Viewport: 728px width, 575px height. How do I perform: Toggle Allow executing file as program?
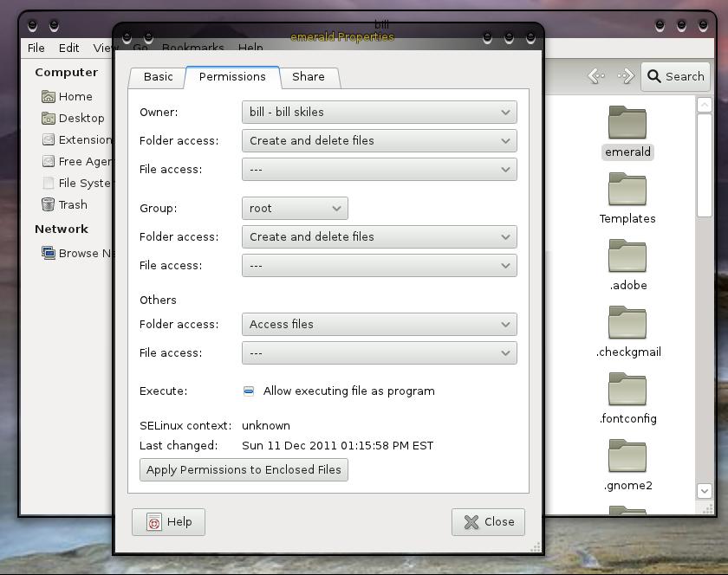pyautogui.click(x=249, y=391)
